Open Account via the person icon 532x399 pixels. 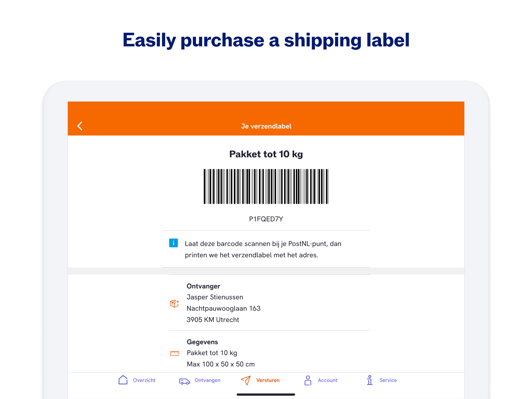click(x=308, y=380)
